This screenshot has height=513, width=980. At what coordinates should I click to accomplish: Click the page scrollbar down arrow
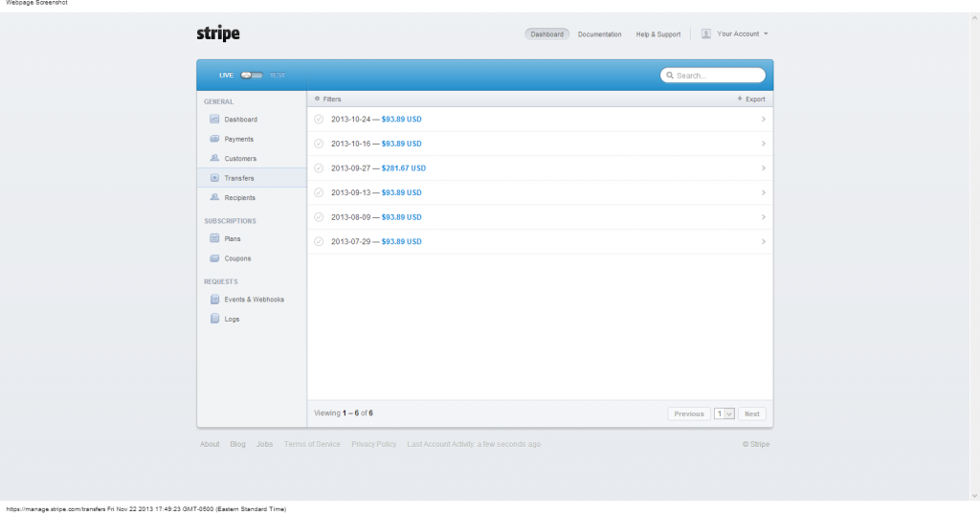click(973, 496)
